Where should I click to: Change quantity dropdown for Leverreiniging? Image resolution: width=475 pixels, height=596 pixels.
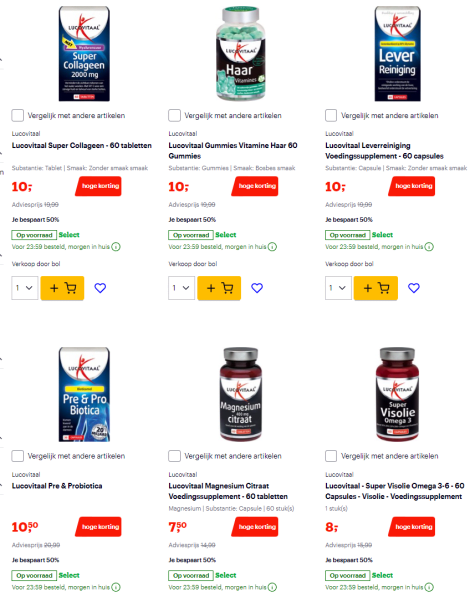pyautogui.click(x=338, y=288)
